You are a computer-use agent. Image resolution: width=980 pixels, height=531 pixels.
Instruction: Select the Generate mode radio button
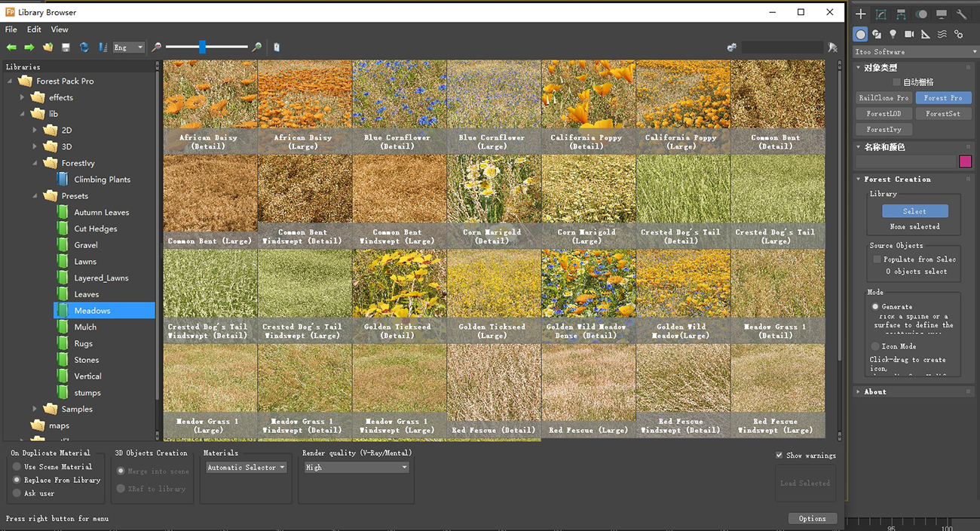[x=875, y=307]
